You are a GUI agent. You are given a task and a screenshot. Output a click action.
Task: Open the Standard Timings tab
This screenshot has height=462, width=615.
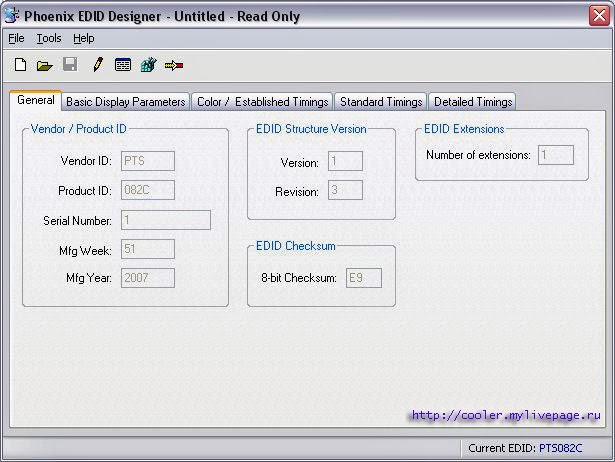pyautogui.click(x=381, y=102)
